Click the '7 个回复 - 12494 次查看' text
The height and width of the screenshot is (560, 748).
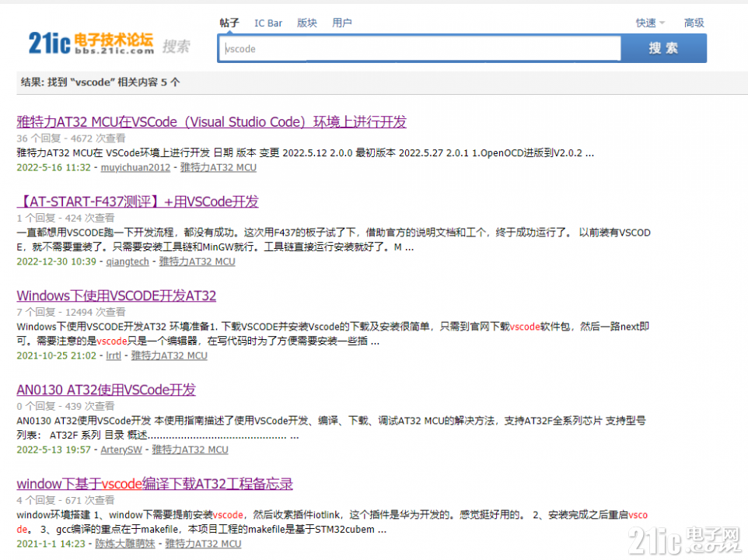point(71,312)
